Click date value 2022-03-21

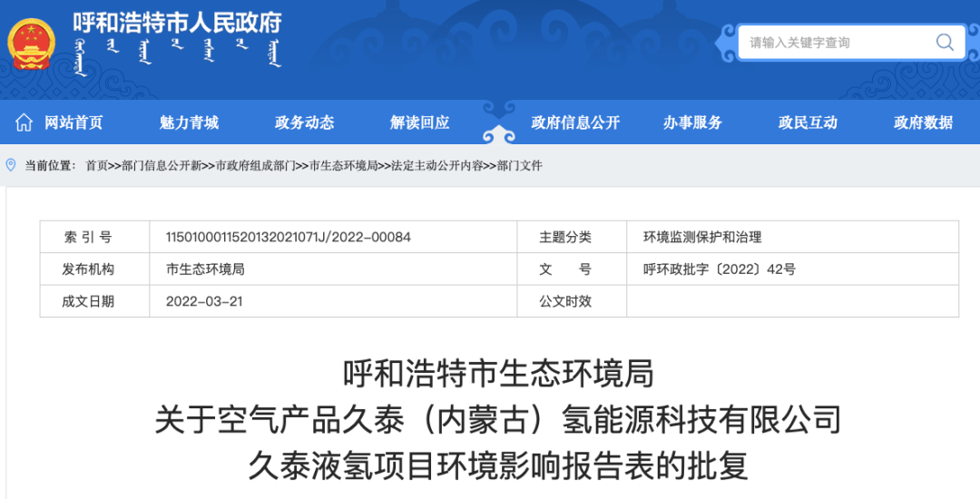(204, 301)
